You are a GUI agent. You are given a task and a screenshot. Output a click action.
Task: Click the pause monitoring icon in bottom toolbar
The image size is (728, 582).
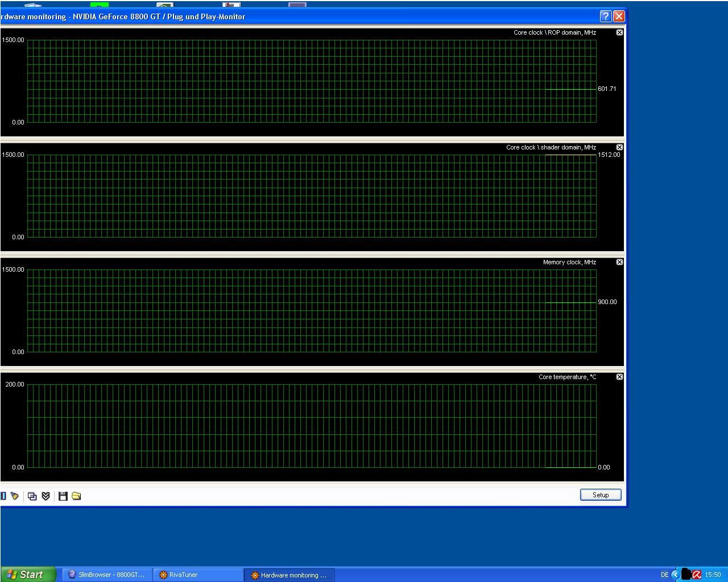click(3, 496)
